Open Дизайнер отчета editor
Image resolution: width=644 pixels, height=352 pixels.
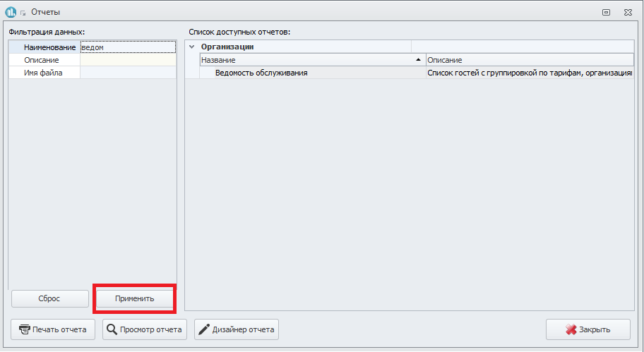237,329
